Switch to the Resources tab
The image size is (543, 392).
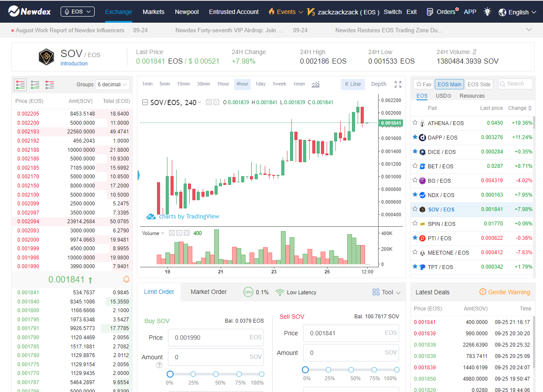pos(472,96)
